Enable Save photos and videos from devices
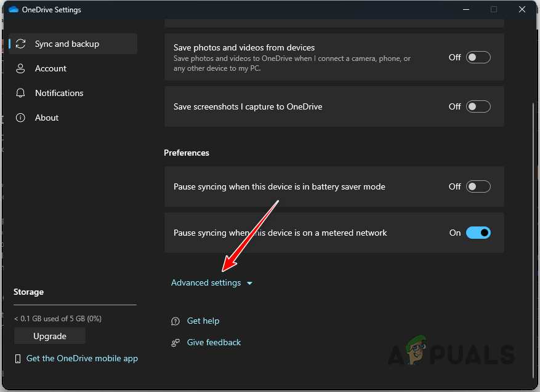Viewport: 540px width, 392px height. click(x=478, y=57)
